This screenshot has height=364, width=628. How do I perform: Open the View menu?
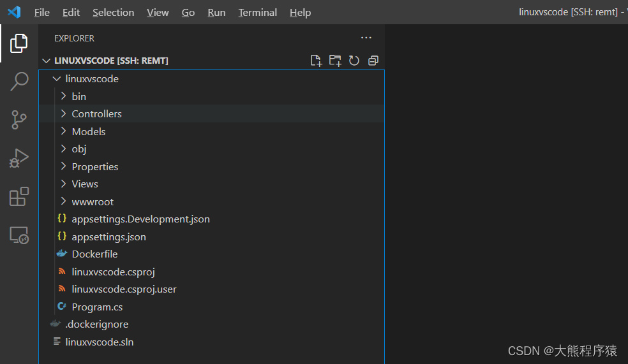[158, 12]
